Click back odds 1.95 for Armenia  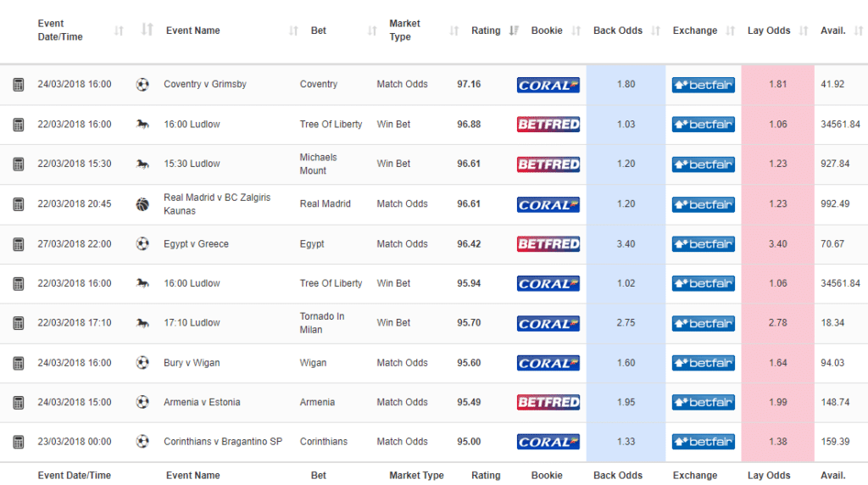(x=626, y=402)
